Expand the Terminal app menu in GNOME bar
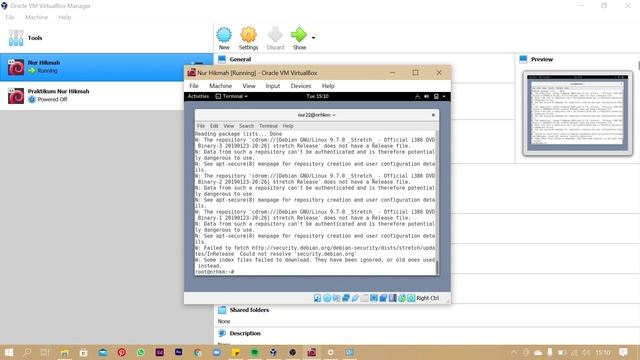This screenshot has height=360, width=640. [x=231, y=96]
